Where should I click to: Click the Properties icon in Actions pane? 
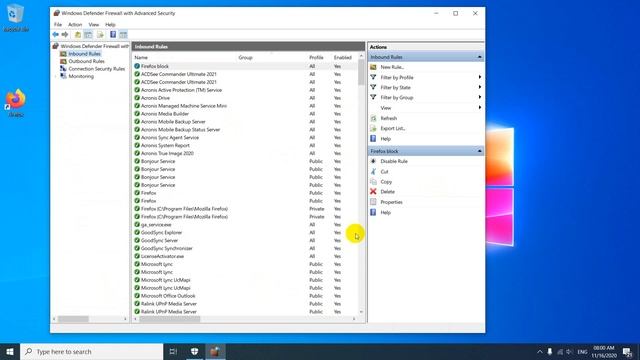click(373, 202)
